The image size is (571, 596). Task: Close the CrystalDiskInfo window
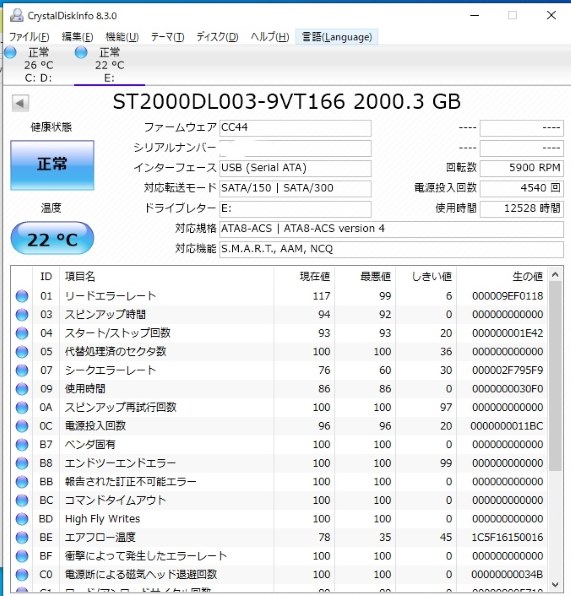[x=551, y=16]
